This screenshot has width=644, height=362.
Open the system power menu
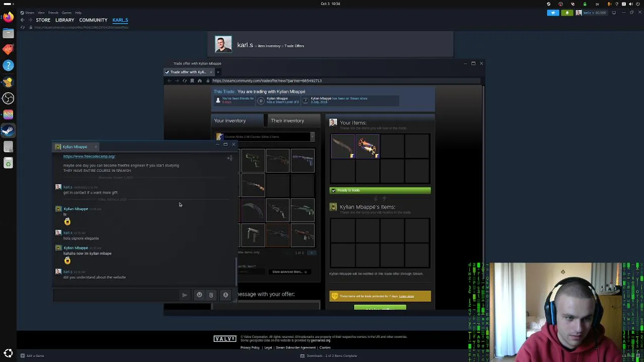[637, 4]
